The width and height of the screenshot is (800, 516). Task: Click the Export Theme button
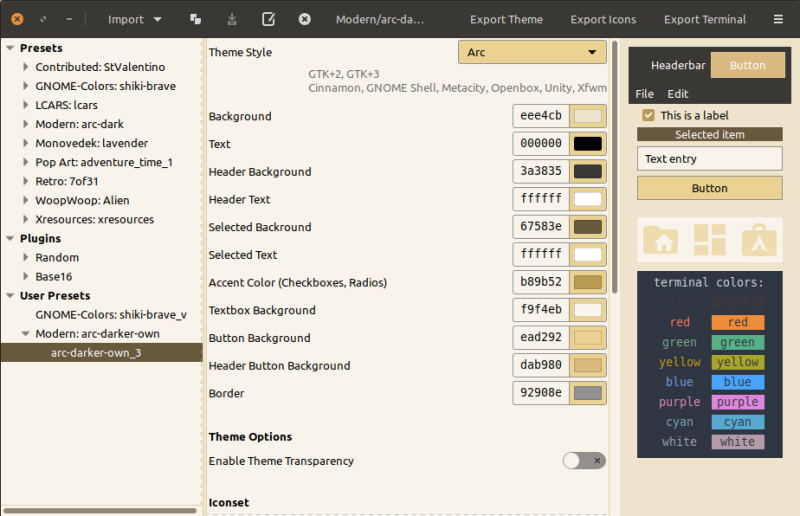506,19
